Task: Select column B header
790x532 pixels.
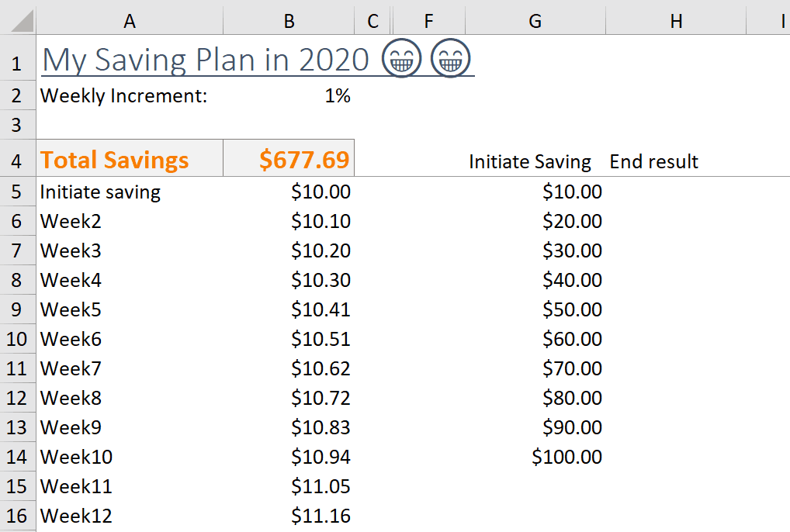Action: [289, 21]
